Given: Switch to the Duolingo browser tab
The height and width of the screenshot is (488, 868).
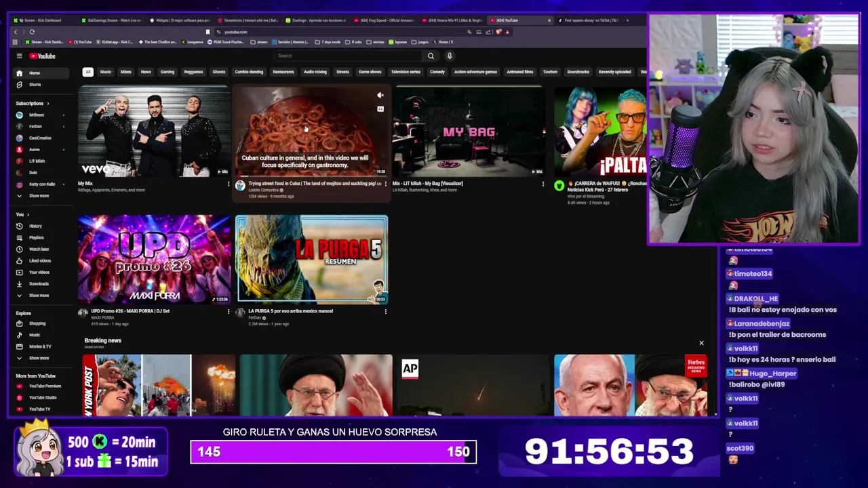Looking at the screenshot, I should (315, 20).
